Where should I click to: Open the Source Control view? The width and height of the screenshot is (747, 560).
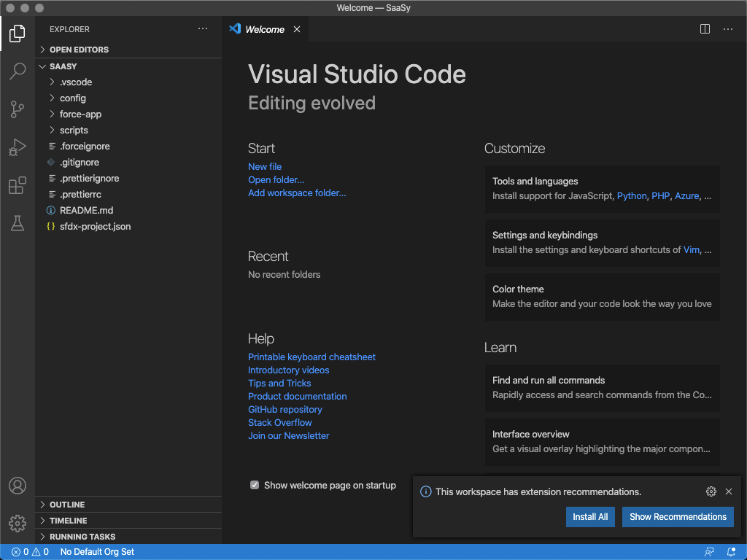click(x=18, y=109)
